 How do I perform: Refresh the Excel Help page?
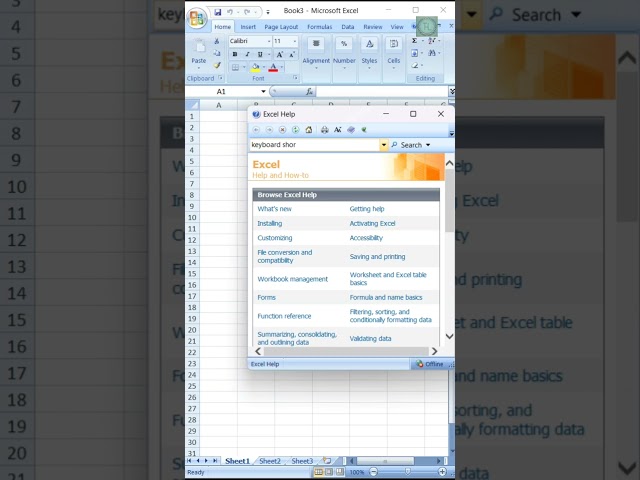click(296, 130)
